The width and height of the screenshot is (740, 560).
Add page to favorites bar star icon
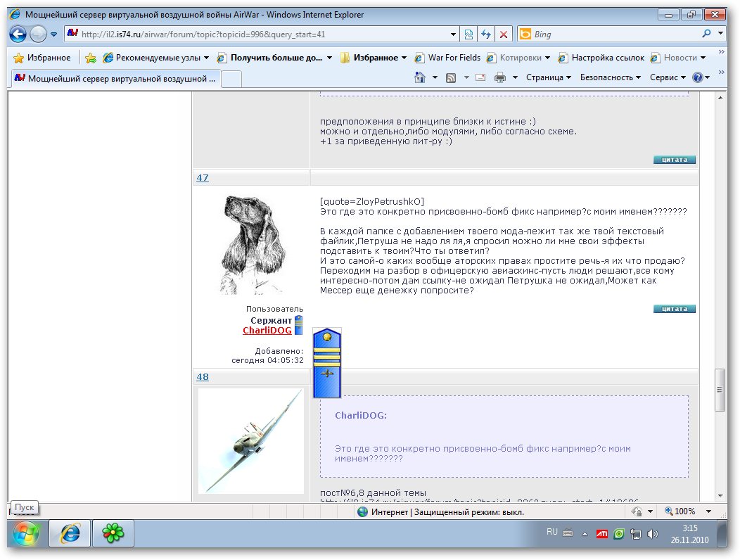(x=91, y=58)
